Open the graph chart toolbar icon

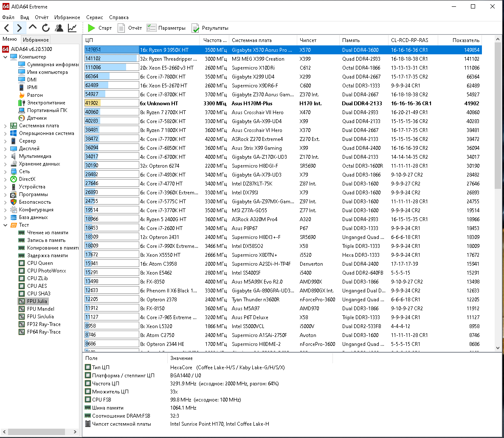(72, 28)
